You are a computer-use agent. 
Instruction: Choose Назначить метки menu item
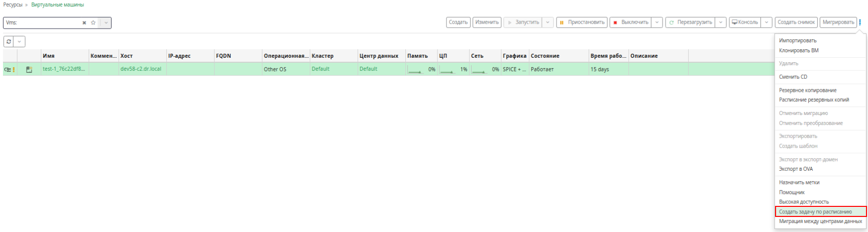click(799, 182)
